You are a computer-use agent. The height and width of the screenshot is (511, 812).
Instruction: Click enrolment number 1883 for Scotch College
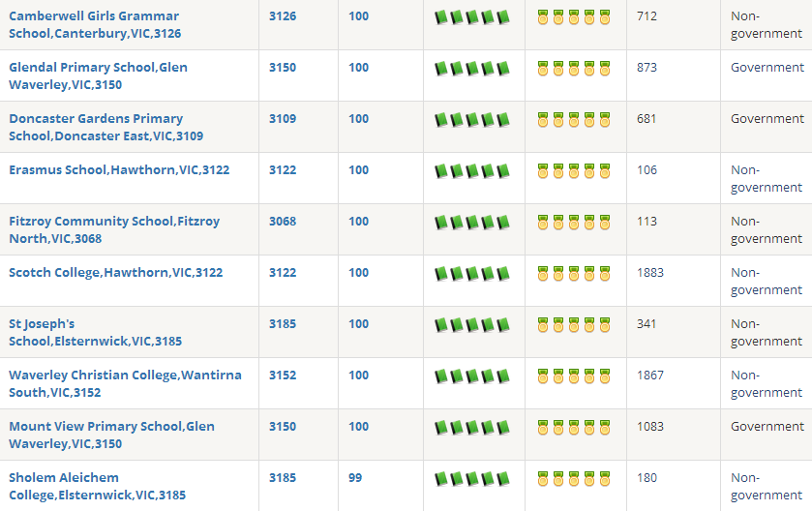(650, 273)
